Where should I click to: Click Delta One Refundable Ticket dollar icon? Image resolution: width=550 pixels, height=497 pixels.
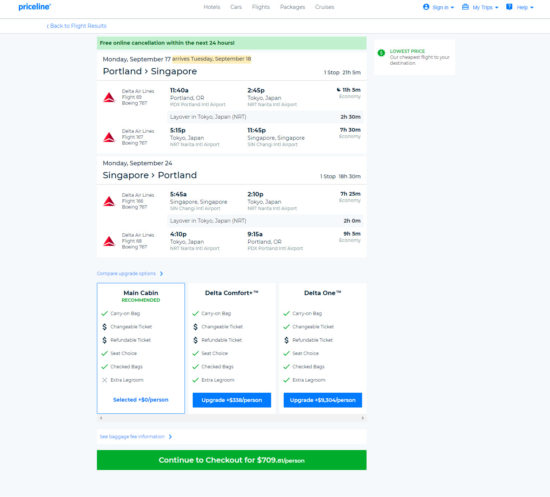point(287,340)
